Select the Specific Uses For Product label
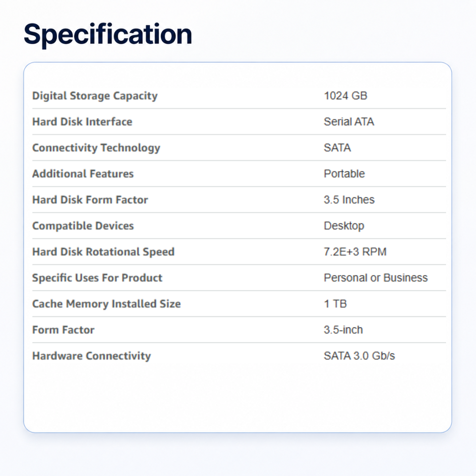The image size is (476, 476). point(97,278)
